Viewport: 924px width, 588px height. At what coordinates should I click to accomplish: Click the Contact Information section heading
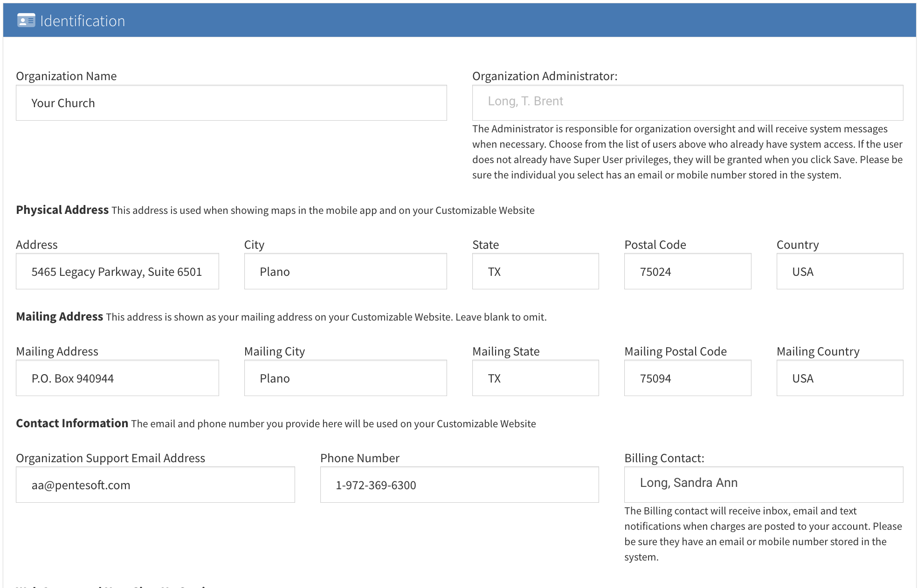tap(72, 424)
